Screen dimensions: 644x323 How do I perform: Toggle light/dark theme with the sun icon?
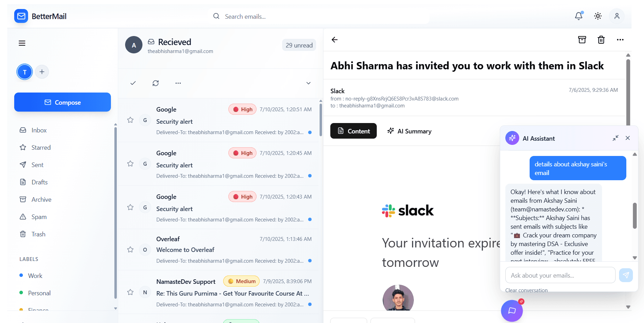coord(598,16)
